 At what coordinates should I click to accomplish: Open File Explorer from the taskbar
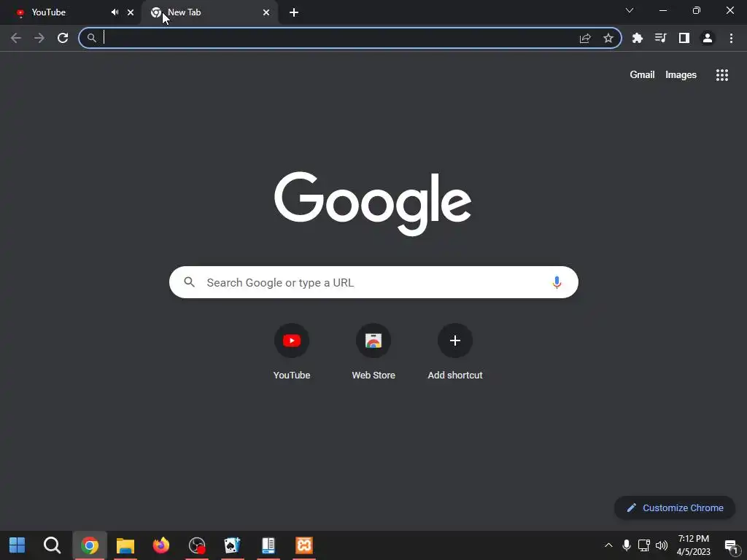click(125, 545)
